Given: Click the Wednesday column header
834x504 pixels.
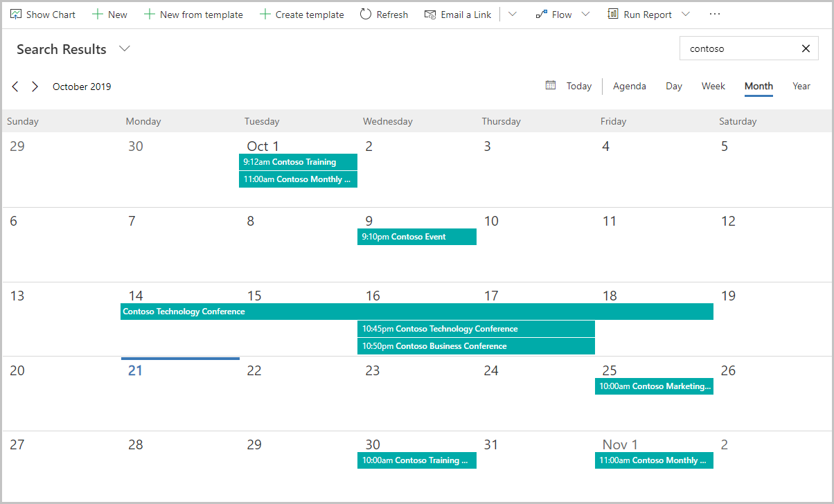Looking at the screenshot, I should click(388, 121).
